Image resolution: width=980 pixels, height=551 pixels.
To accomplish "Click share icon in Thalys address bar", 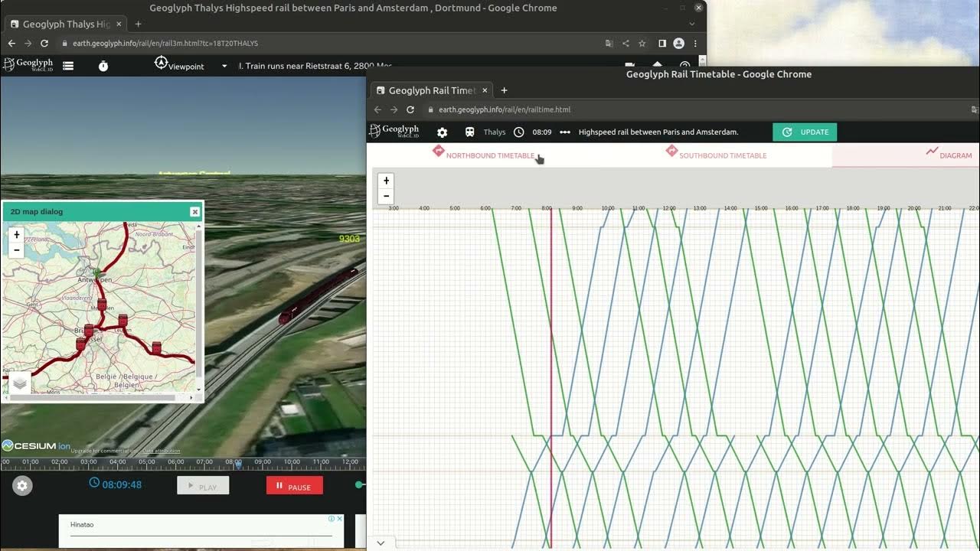I will pos(626,44).
